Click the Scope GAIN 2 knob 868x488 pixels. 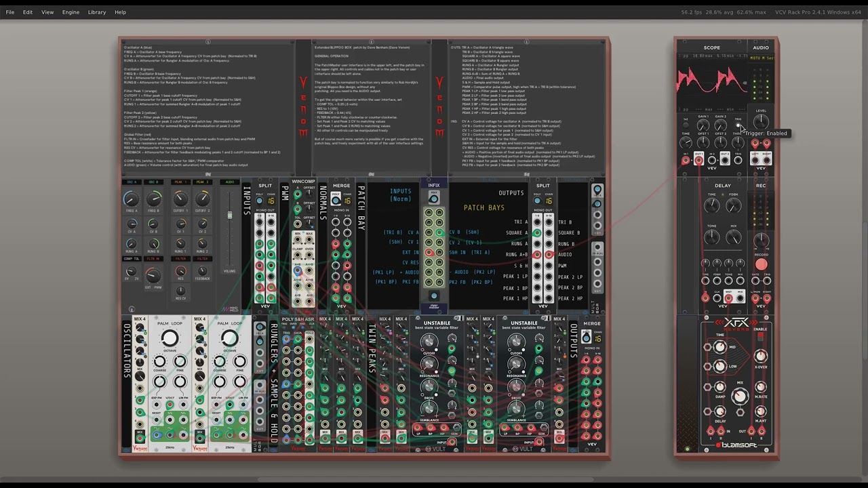click(x=720, y=125)
